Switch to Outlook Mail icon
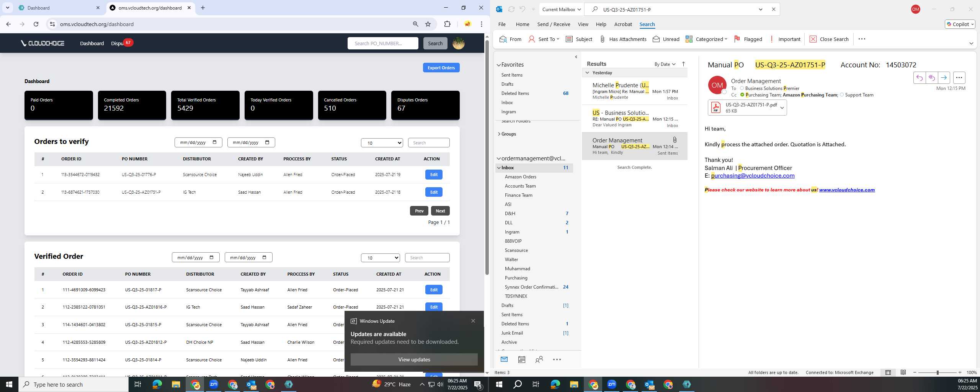980x392 pixels. (x=504, y=359)
